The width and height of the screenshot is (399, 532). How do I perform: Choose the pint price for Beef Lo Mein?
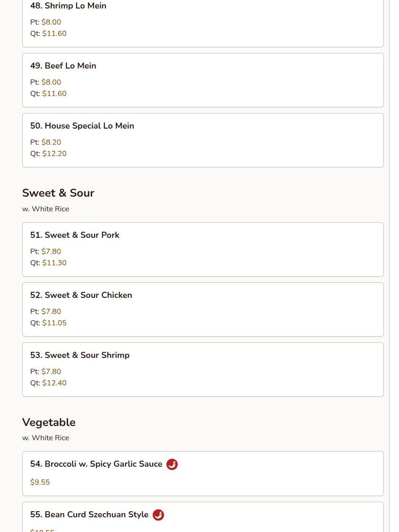51,82
